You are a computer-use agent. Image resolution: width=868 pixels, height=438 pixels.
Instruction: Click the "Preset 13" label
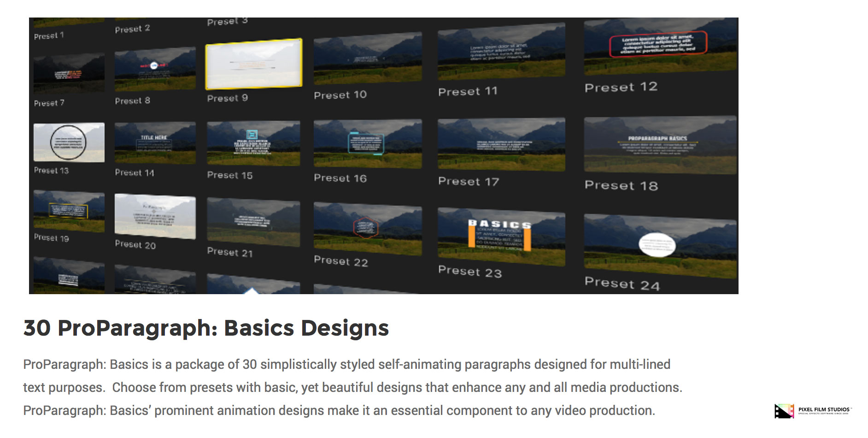51,170
